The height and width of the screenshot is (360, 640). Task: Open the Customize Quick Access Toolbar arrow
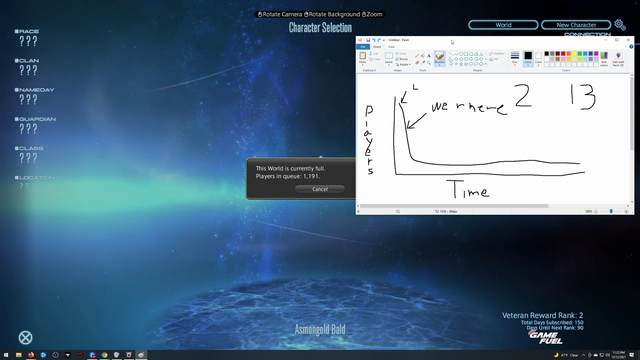[384, 40]
